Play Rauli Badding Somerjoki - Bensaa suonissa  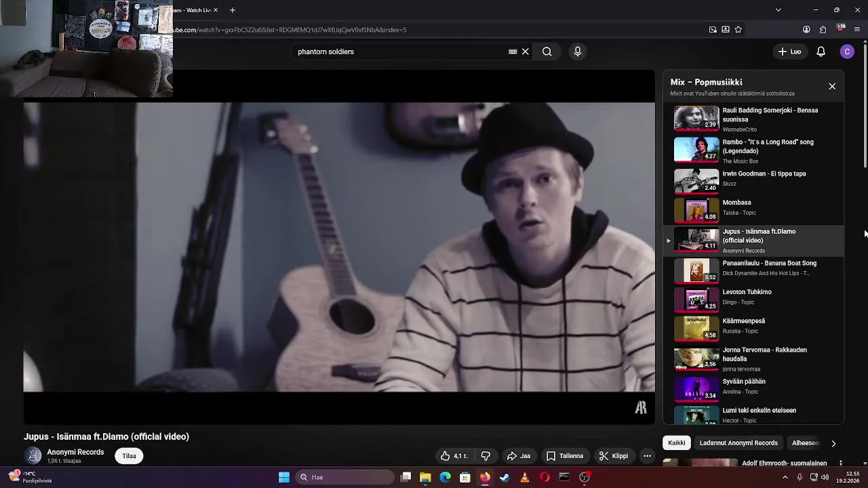coord(753,119)
